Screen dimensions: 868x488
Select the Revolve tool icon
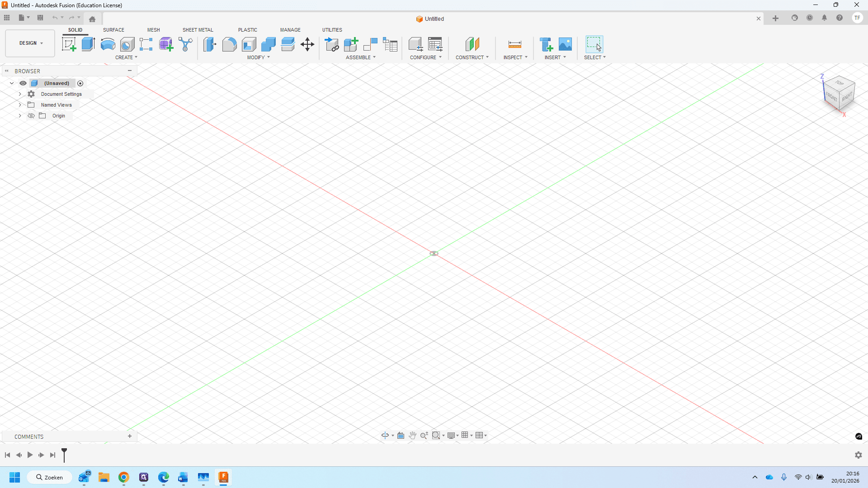coord(108,44)
